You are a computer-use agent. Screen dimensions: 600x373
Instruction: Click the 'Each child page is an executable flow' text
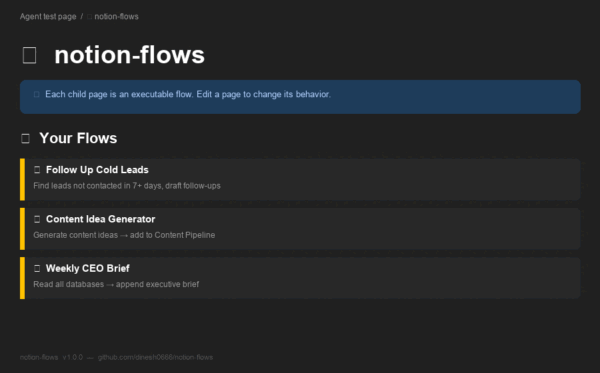pos(188,94)
